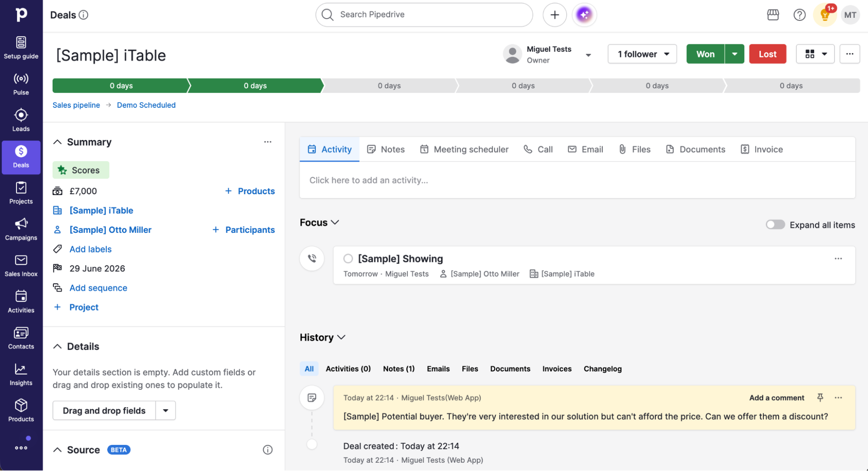Open Activities in the sidebar
The width and height of the screenshot is (868, 471).
coord(21,302)
